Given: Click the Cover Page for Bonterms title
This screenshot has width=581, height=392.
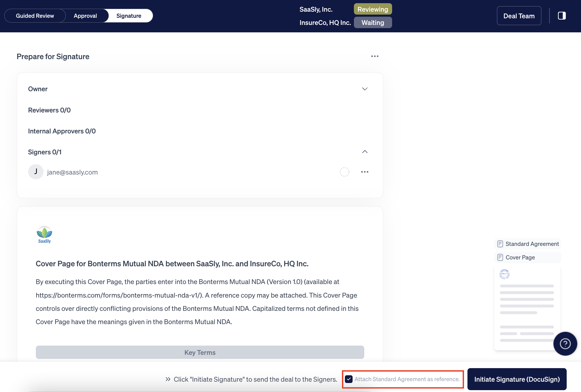Looking at the screenshot, I should pos(172,264).
